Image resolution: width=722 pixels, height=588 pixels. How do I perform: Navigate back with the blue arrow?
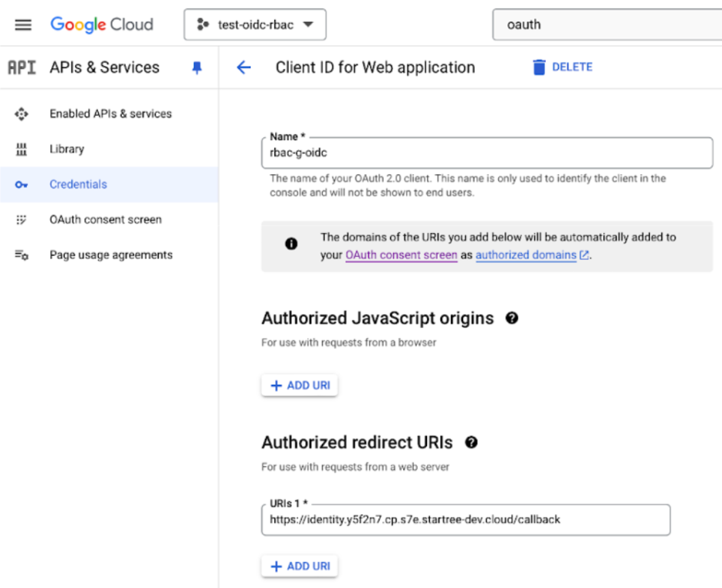pyautogui.click(x=243, y=67)
